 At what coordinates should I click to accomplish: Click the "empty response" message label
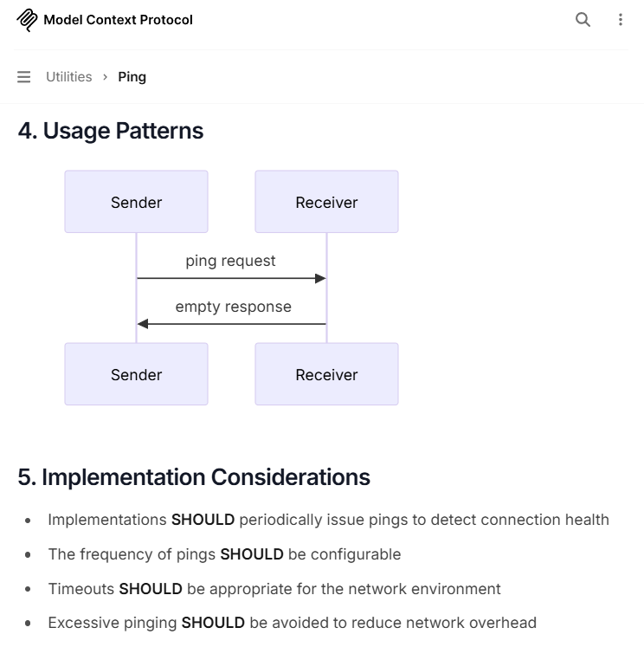tap(233, 307)
